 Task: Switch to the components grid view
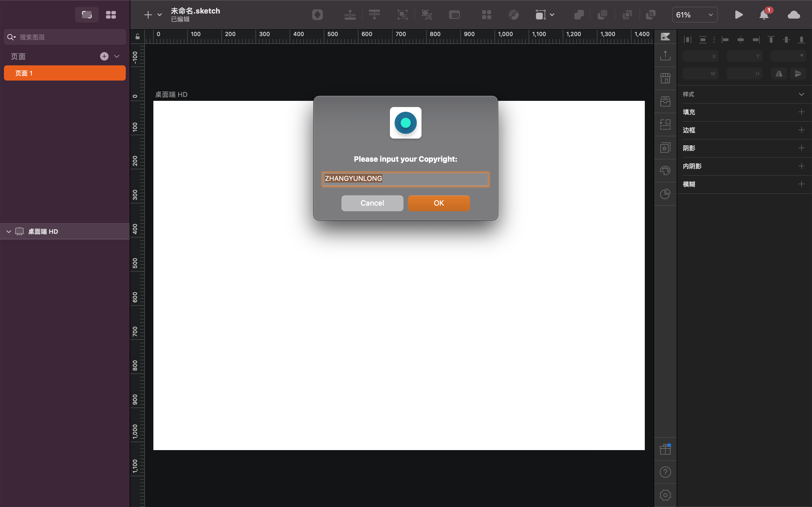coord(111,15)
